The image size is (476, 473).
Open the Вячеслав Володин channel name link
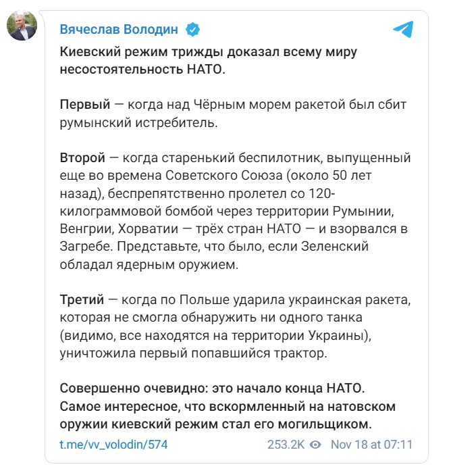122,30
